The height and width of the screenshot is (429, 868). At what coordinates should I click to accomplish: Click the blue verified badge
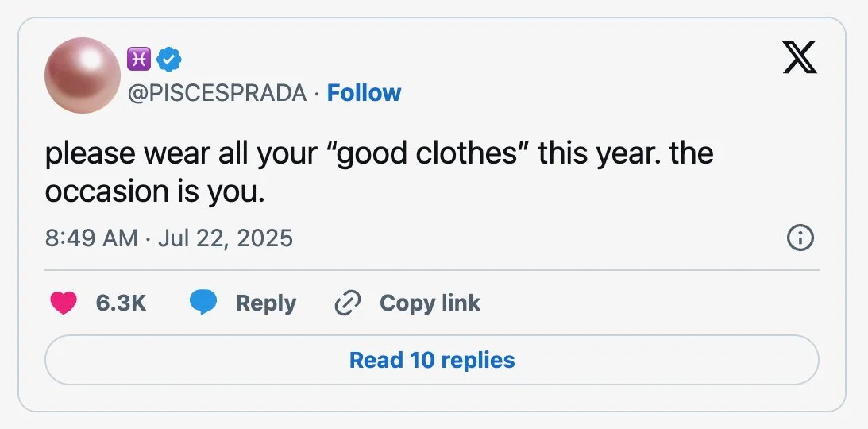pos(168,58)
